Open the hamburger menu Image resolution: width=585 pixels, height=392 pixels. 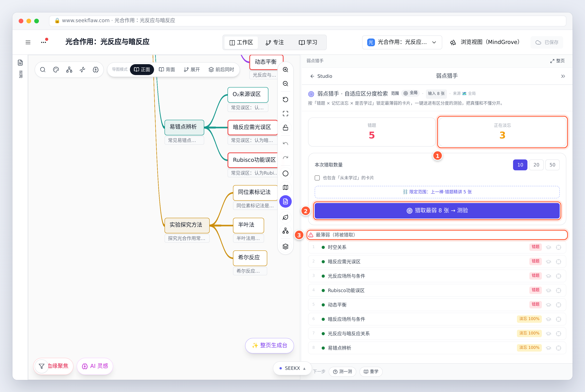click(28, 42)
